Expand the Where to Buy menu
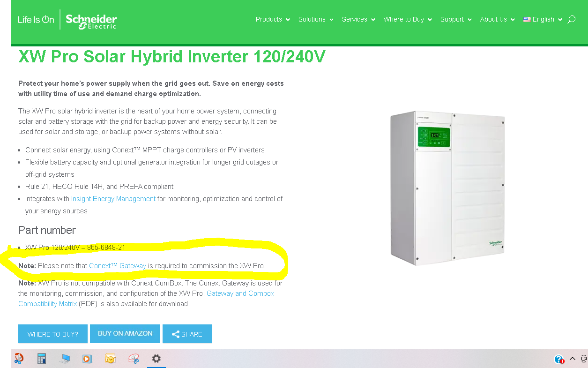 (408, 19)
